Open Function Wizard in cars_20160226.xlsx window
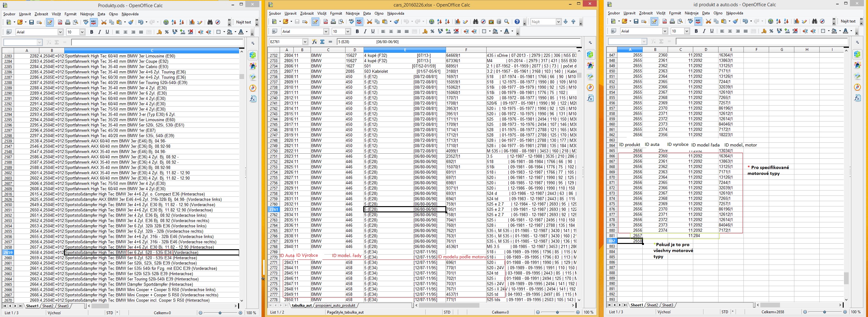 314,42
